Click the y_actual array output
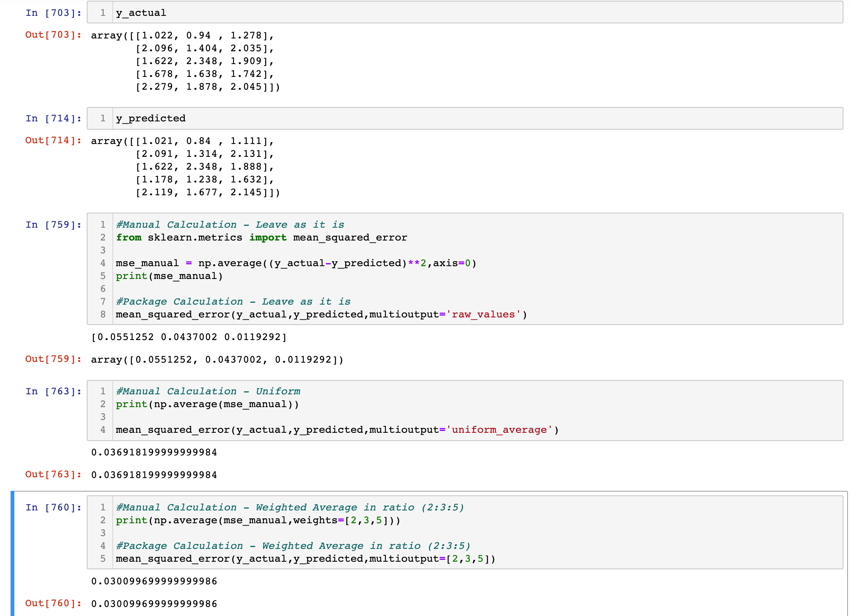Viewport: 851px width, 616px height. (185, 61)
